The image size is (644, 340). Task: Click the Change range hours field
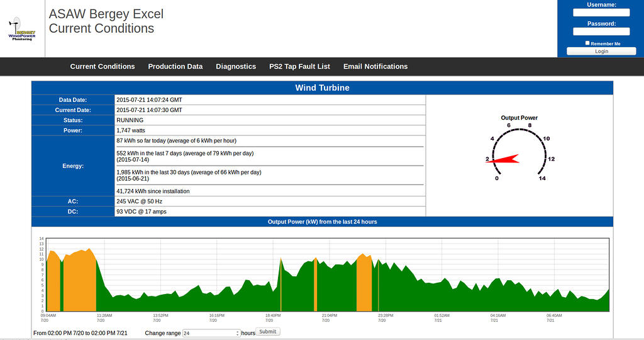pyautogui.click(x=211, y=333)
